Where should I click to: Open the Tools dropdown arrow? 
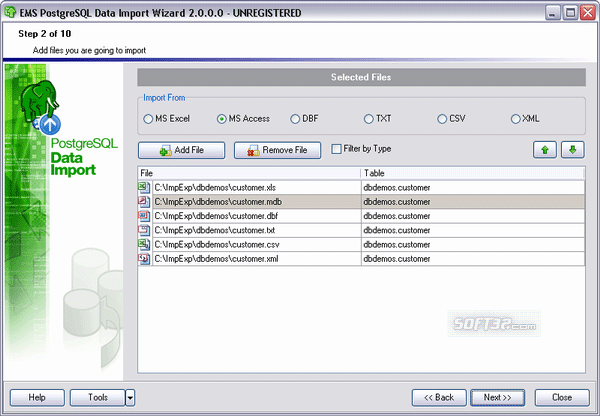130,398
